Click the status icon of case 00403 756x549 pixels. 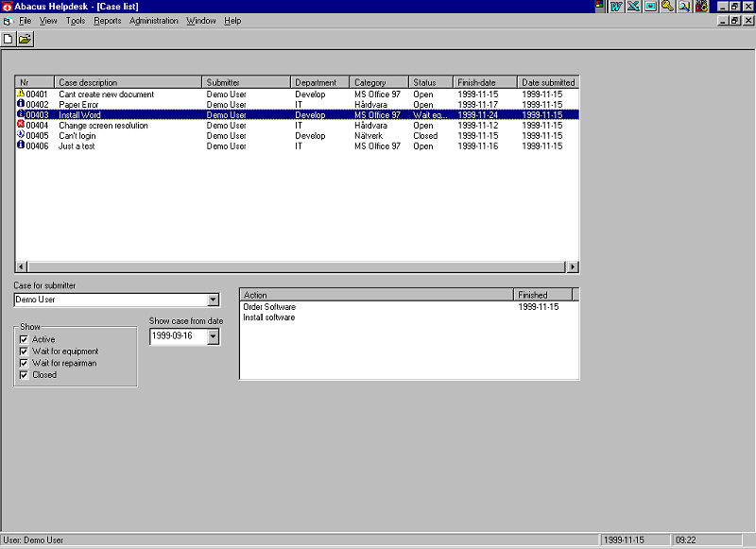point(21,114)
